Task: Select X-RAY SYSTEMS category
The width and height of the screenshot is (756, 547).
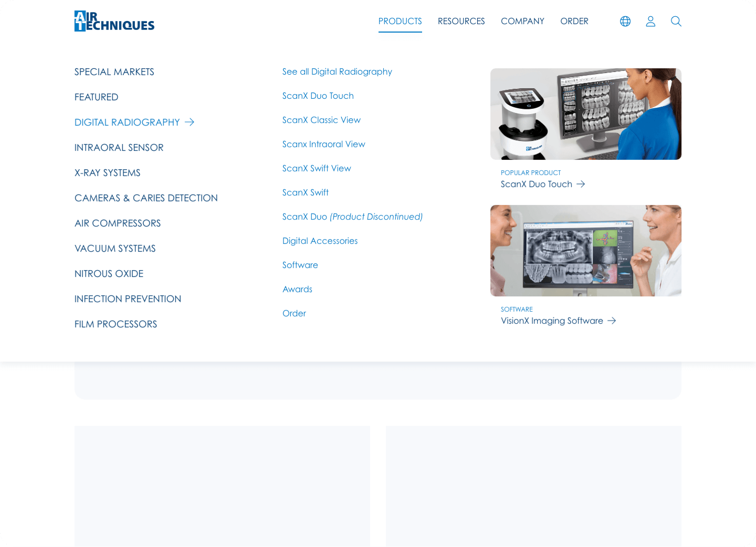Action: click(x=108, y=173)
